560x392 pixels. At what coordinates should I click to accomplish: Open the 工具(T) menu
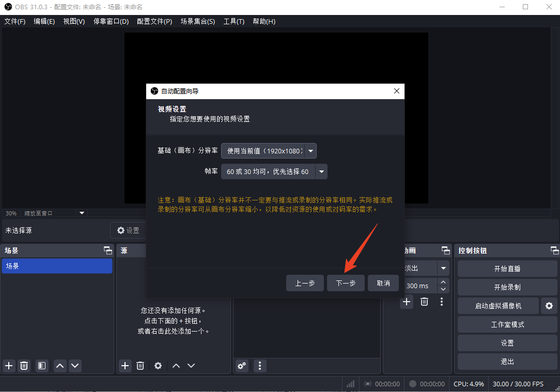[x=234, y=21]
